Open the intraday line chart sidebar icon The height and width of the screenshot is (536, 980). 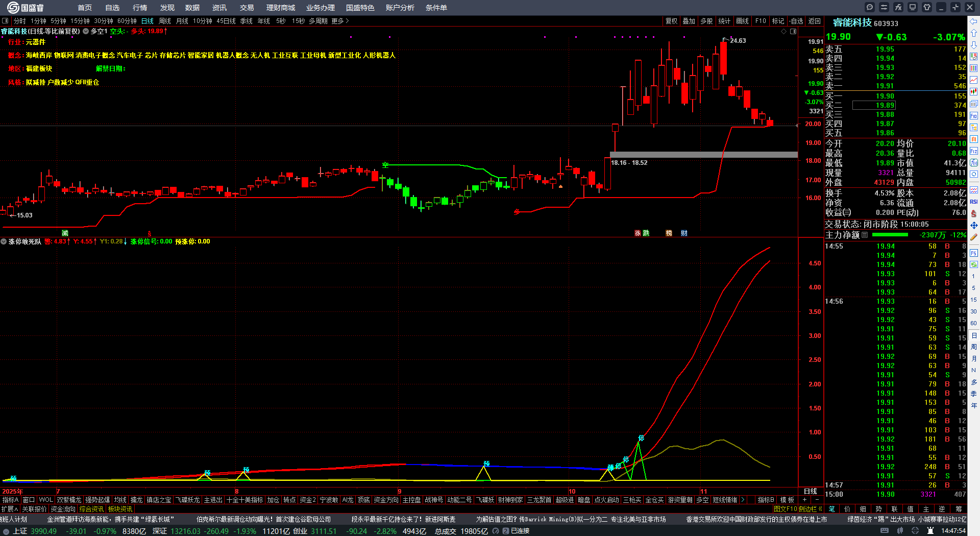[x=974, y=80]
